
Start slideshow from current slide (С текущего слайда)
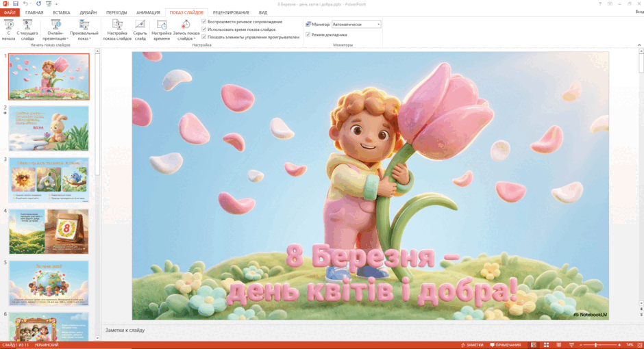coord(27,30)
